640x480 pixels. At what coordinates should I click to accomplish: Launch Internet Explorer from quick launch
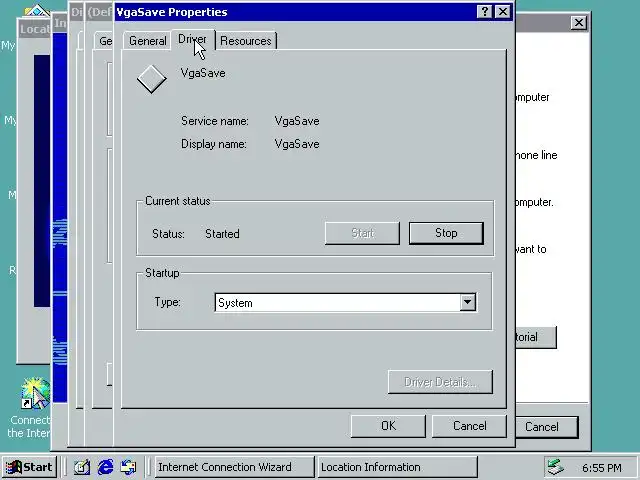(105, 467)
